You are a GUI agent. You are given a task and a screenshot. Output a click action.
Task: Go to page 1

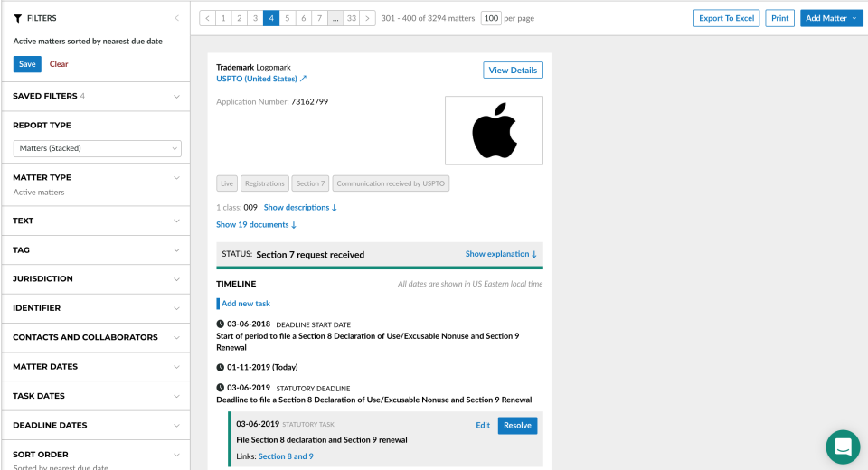[x=223, y=18]
